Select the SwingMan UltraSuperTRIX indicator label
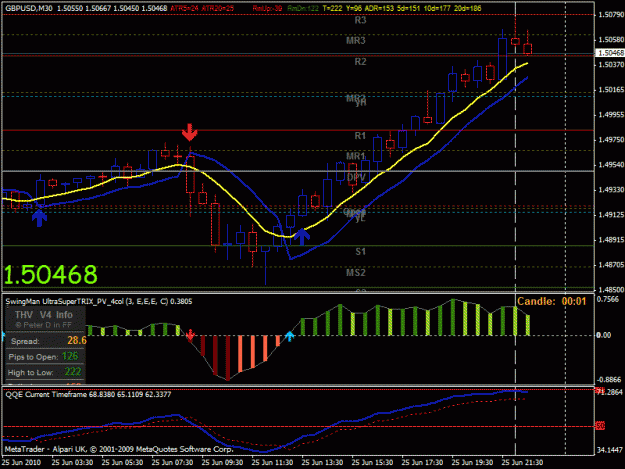 tap(99, 302)
